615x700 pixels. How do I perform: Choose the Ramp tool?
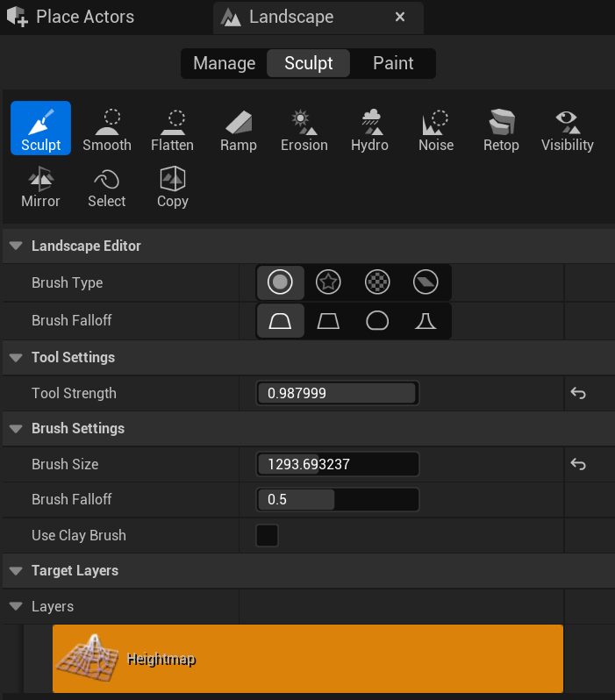(x=238, y=129)
